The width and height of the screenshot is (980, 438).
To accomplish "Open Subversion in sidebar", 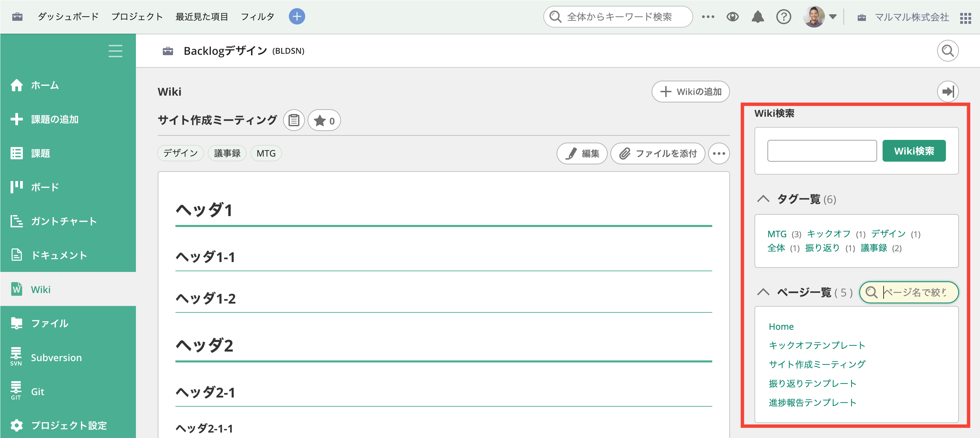I will pos(68,357).
